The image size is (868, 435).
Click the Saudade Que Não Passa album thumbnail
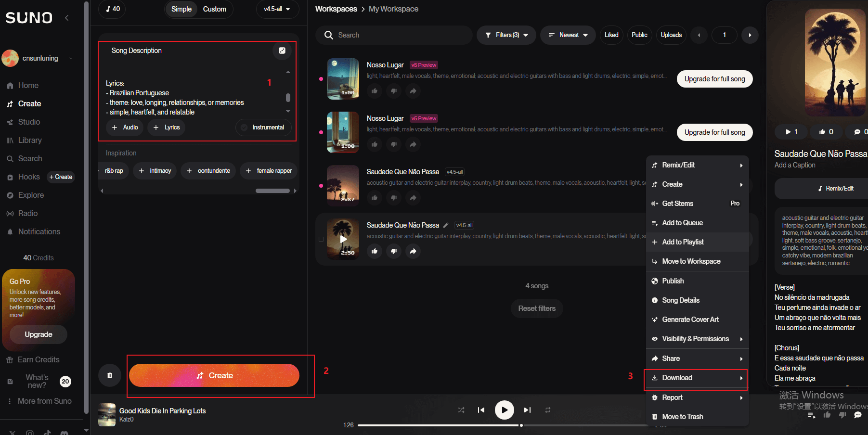342,185
